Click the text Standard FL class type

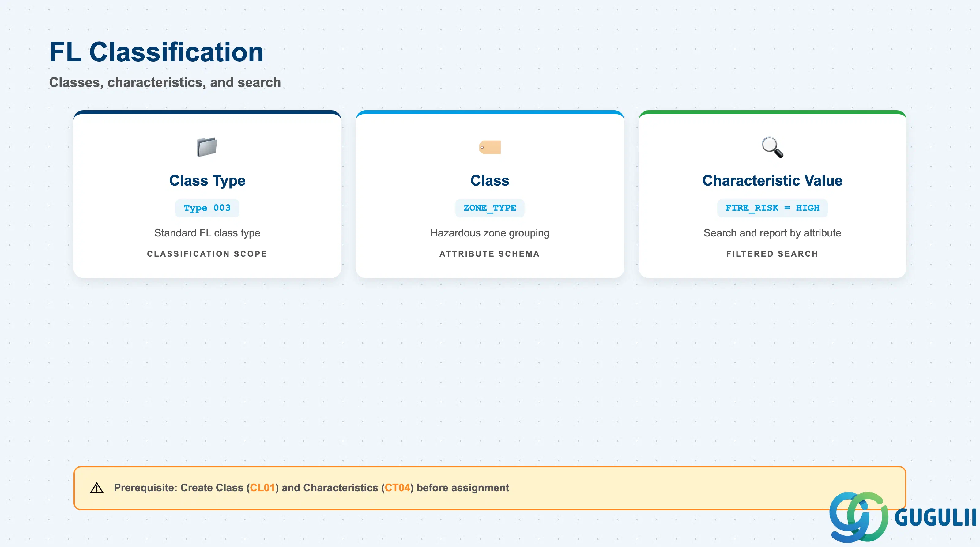click(207, 233)
